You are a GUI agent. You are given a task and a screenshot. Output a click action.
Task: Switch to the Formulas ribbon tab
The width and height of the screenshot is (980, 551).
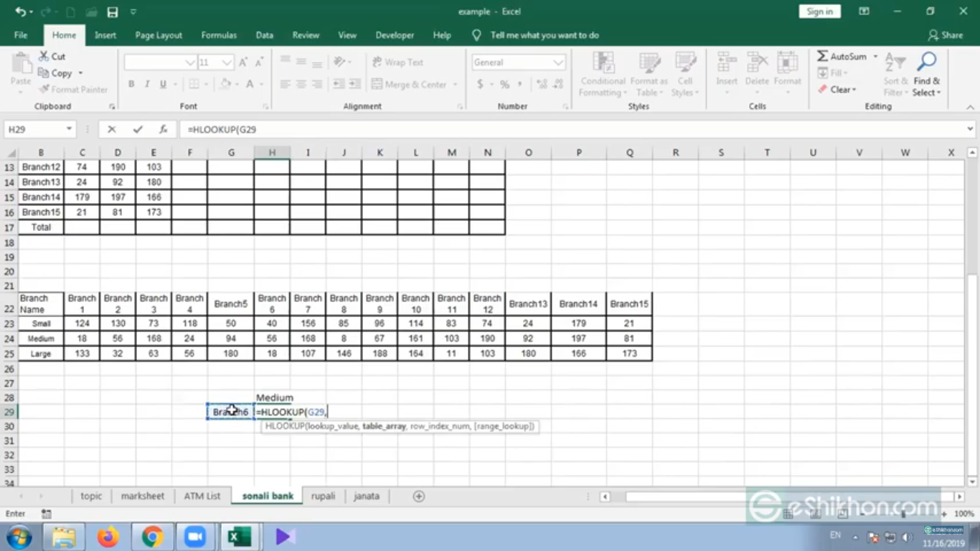coord(219,35)
